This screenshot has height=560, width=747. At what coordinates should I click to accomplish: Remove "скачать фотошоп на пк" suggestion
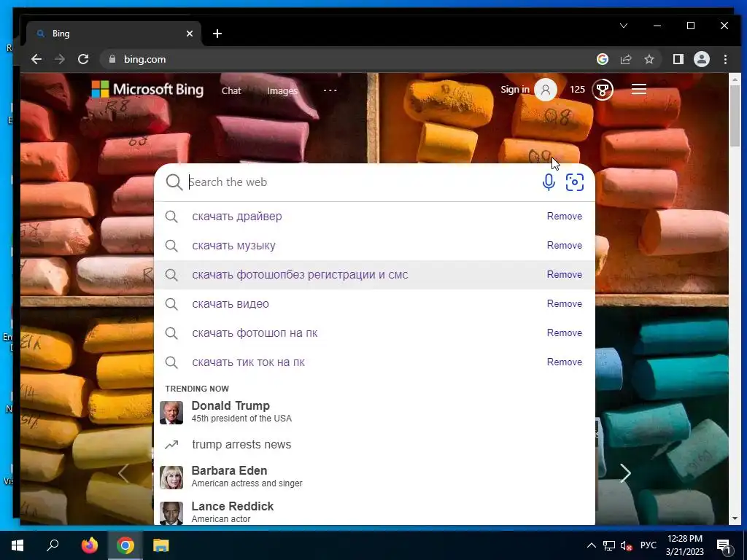[x=564, y=332]
